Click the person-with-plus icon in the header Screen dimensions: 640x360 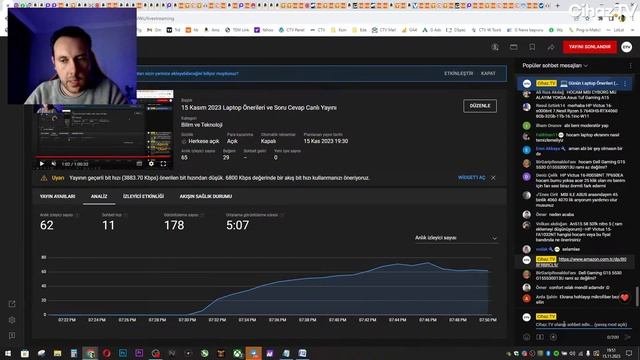pyautogui.click(x=495, y=47)
